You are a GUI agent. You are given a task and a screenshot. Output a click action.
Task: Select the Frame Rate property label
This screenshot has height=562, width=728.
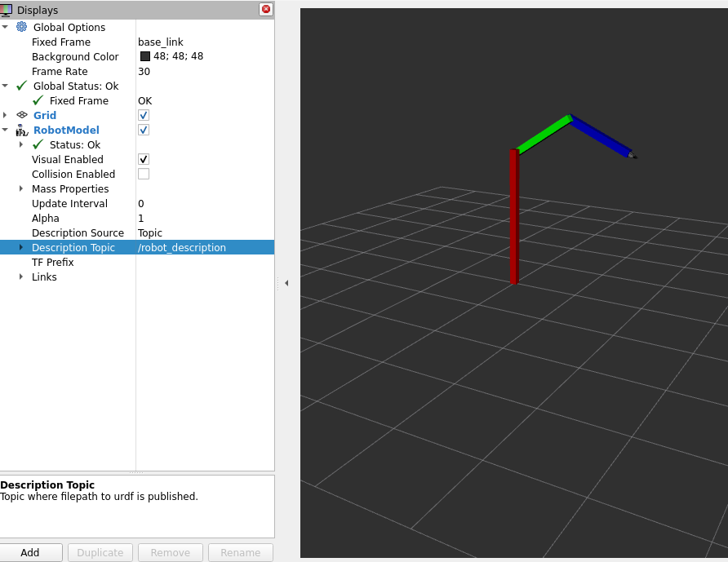(60, 72)
